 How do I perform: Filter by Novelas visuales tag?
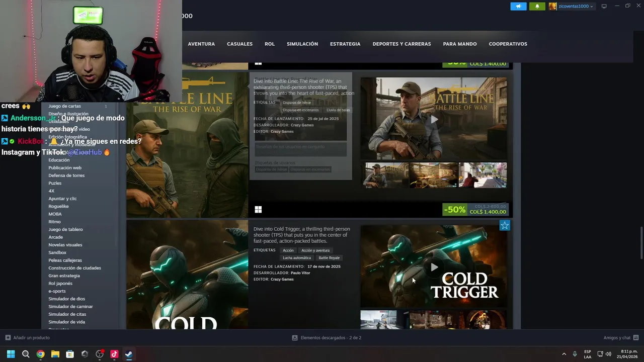(x=65, y=245)
